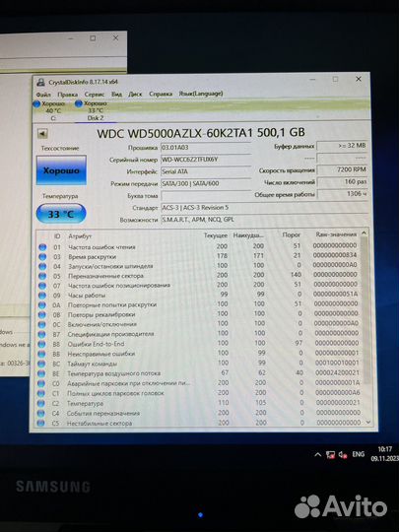Click the Стандарт field ACS-3
The height and width of the screenshot is (532, 399).
pyautogui.click(x=265, y=208)
